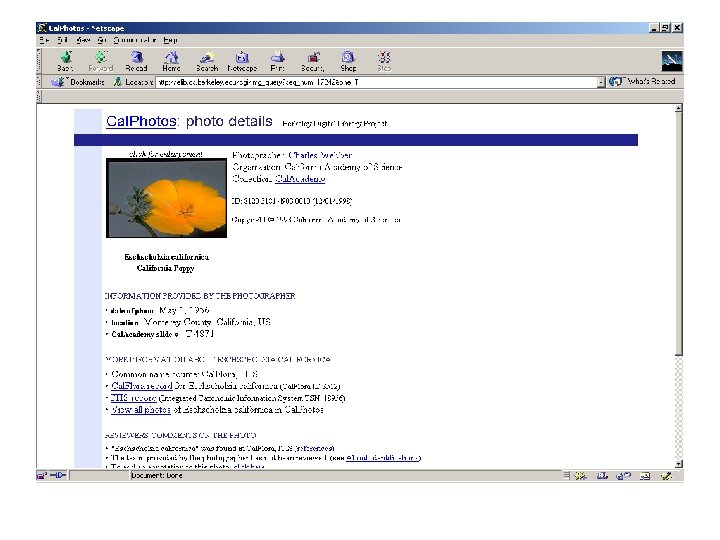Open the Help menu

click(170, 40)
